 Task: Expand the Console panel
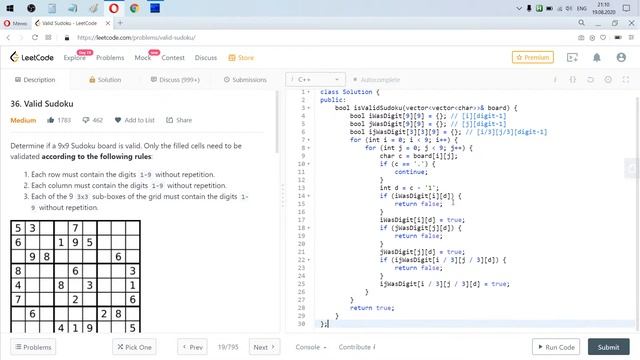(311, 347)
